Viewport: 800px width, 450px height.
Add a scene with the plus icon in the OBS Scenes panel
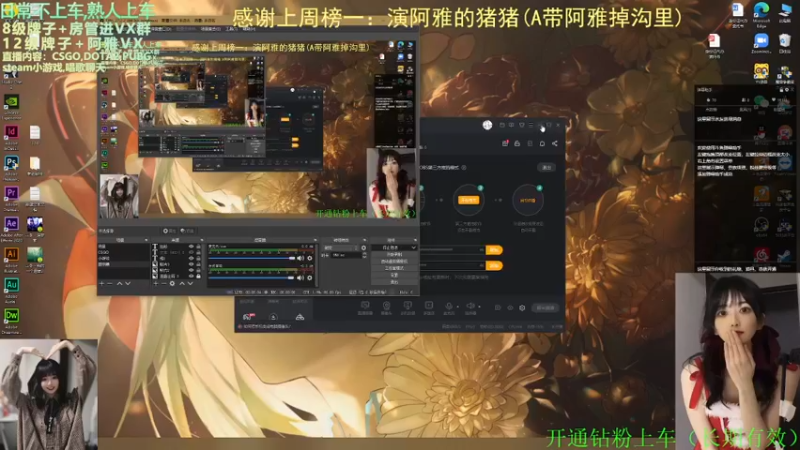pos(102,284)
